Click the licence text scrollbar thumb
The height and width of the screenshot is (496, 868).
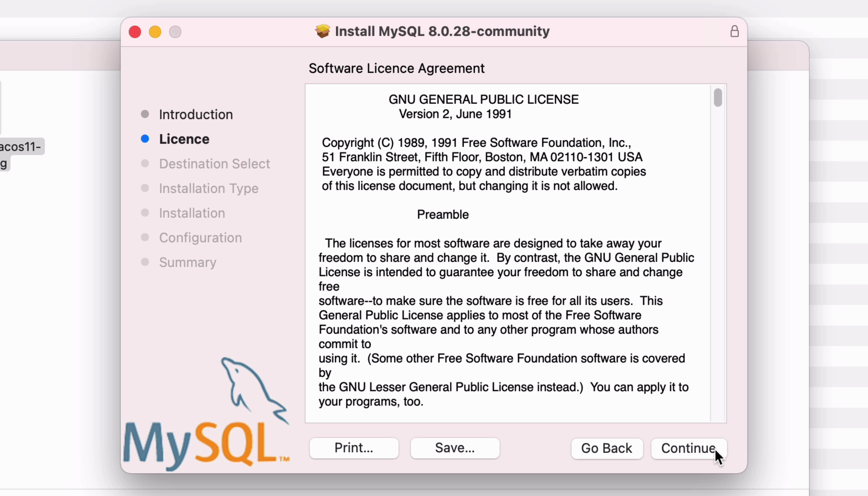point(718,98)
